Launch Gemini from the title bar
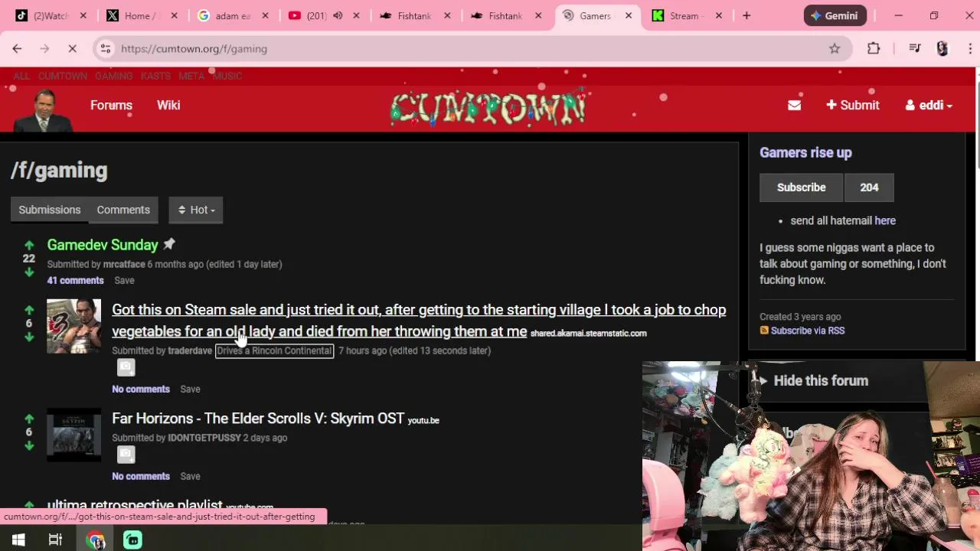980x551 pixels. [835, 15]
